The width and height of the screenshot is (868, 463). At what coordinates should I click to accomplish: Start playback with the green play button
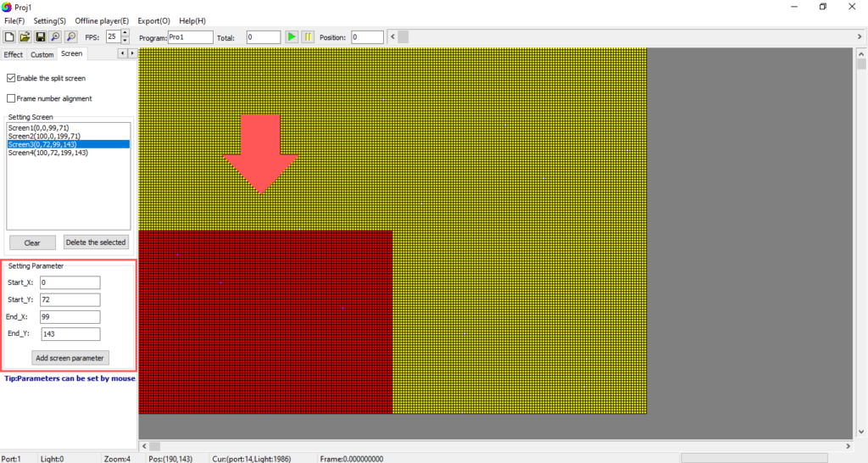click(x=292, y=37)
